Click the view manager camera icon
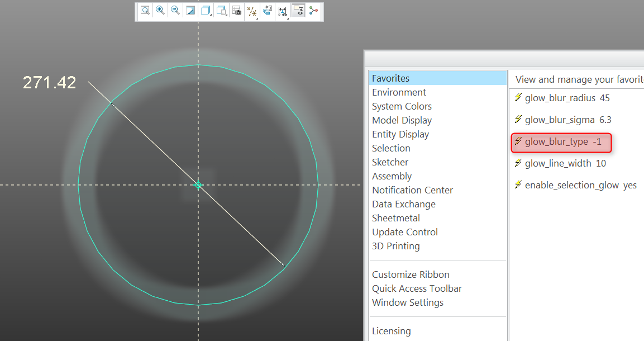This screenshot has height=341, width=644. [237, 11]
